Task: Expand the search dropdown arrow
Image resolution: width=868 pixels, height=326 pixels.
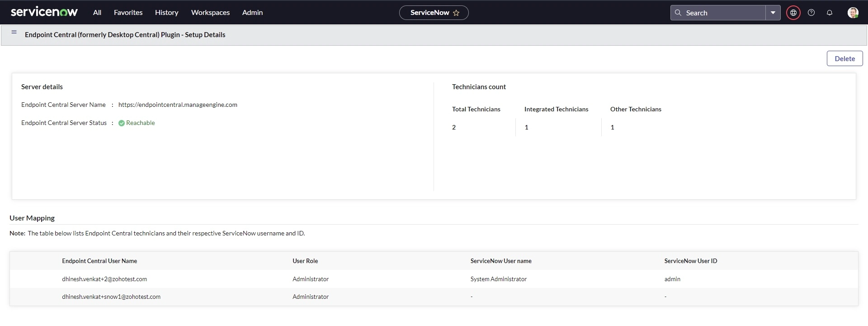Action: [x=773, y=13]
